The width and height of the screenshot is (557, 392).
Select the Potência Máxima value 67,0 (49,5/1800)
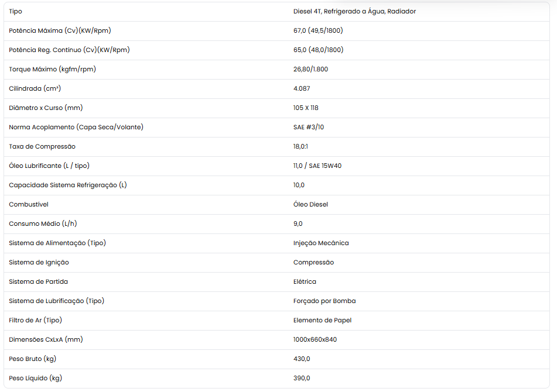click(318, 30)
